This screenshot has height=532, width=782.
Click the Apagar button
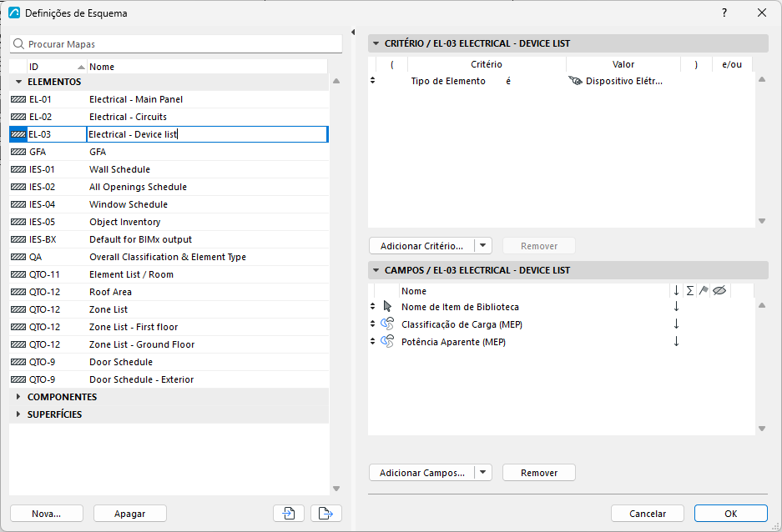point(129,513)
